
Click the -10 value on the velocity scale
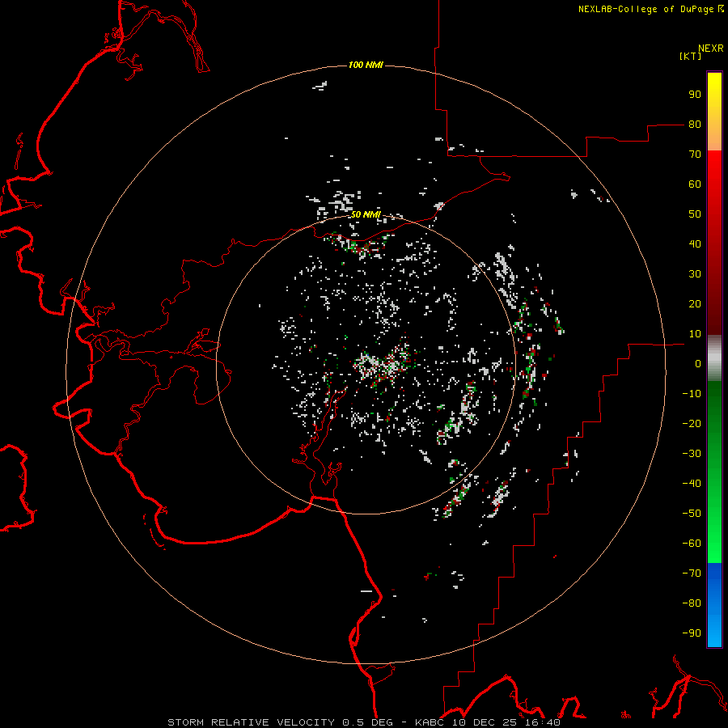tap(692, 394)
